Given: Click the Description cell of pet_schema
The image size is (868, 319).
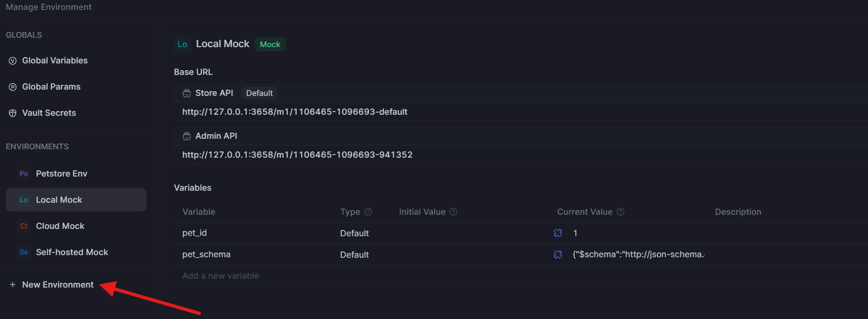Looking at the screenshot, I should [788, 255].
